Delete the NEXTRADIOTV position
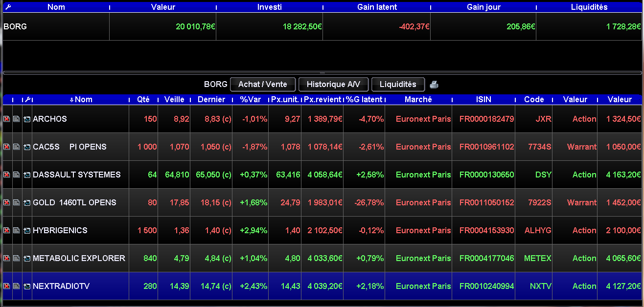This screenshot has height=307, width=644. [x=7, y=286]
